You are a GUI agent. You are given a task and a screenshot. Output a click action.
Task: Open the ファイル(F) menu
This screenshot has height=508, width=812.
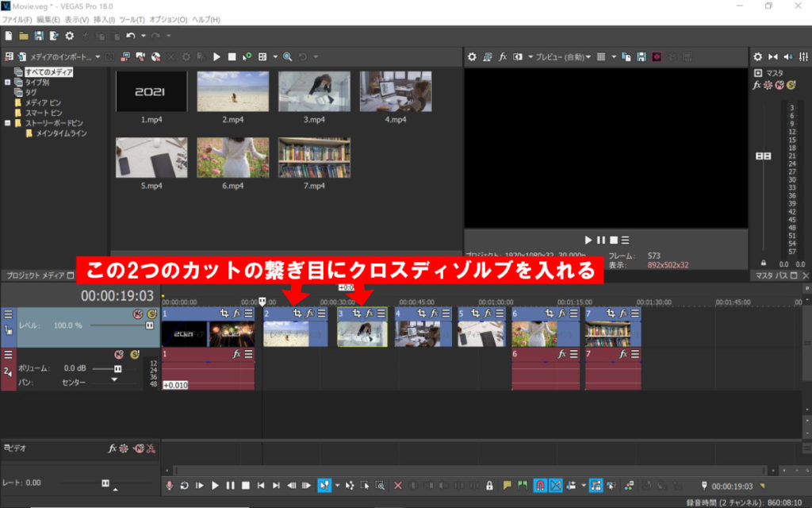click(x=17, y=19)
